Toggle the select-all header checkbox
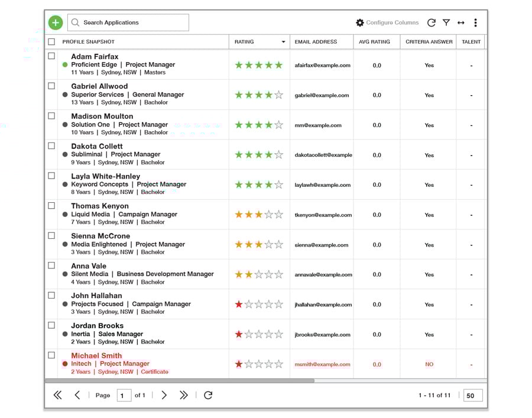 click(x=51, y=42)
